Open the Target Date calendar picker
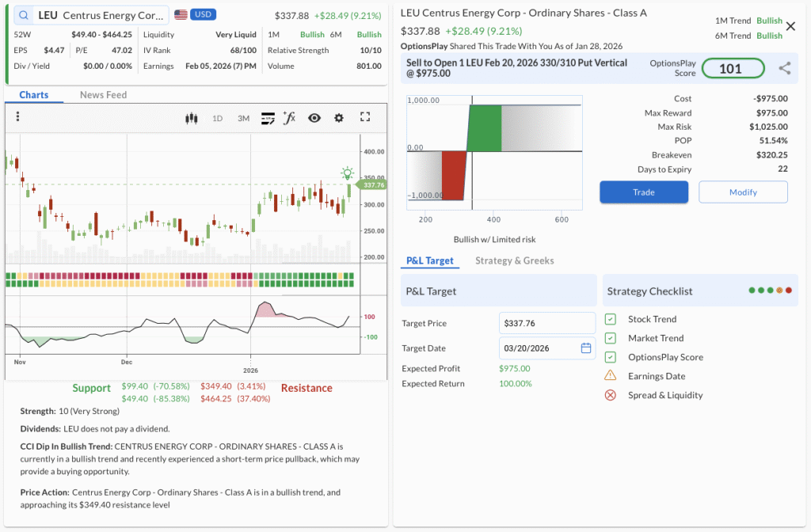 point(586,348)
